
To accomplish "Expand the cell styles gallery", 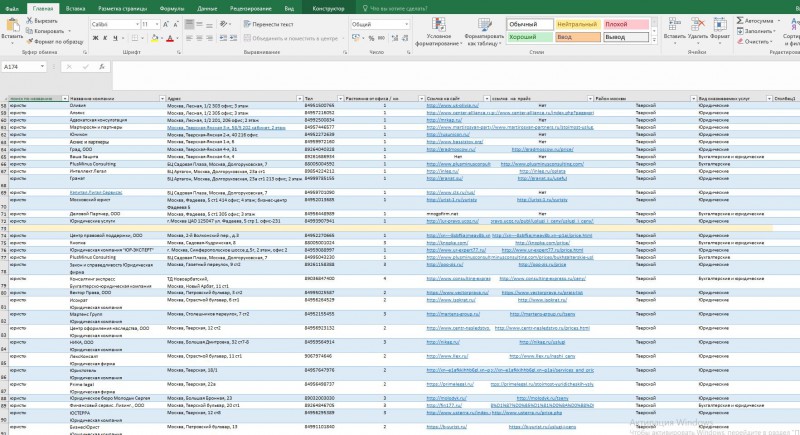I will (x=655, y=40).
